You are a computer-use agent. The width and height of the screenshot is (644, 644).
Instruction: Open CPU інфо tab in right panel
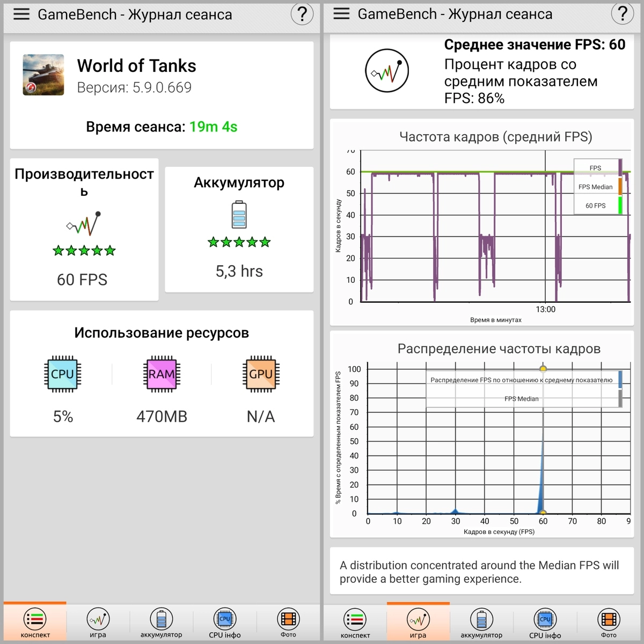pos(545,623)
